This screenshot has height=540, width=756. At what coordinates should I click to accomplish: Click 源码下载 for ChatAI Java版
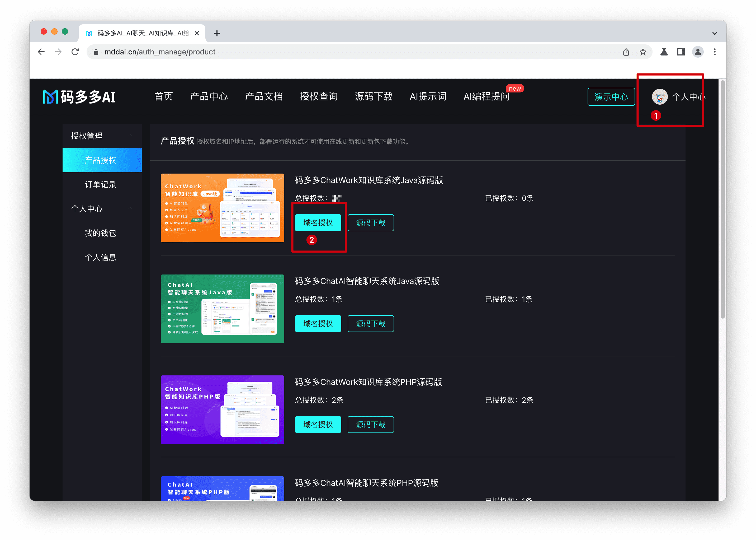371,324
